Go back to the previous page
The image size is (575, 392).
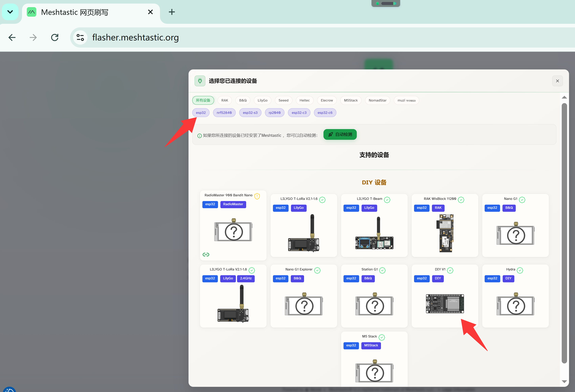[12, 37]
